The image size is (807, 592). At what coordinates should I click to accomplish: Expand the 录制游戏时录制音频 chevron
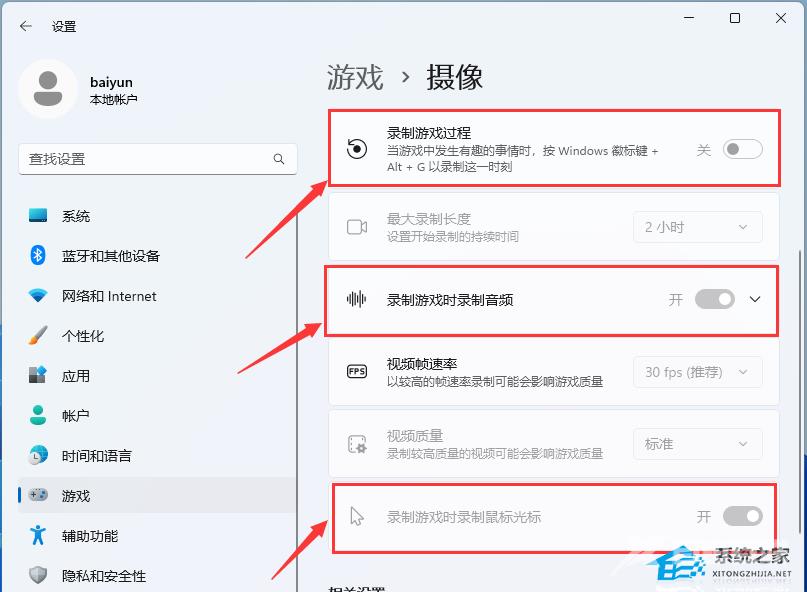(x=755, y=299)
